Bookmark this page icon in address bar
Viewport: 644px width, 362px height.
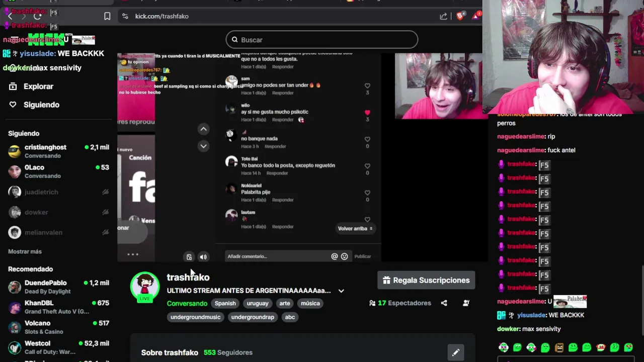[x=107, y=16]
